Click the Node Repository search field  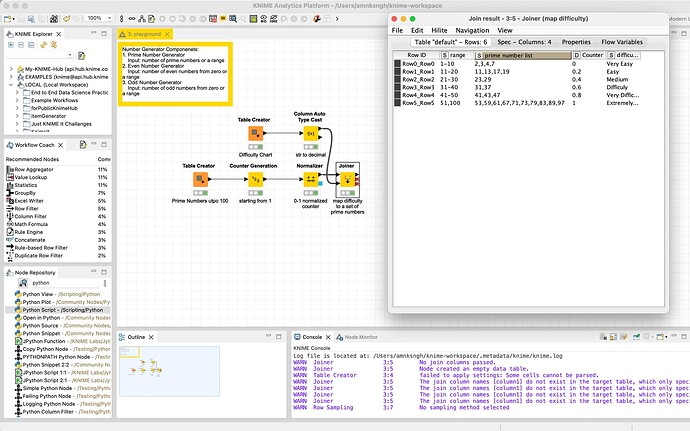(x=65, y=283)
